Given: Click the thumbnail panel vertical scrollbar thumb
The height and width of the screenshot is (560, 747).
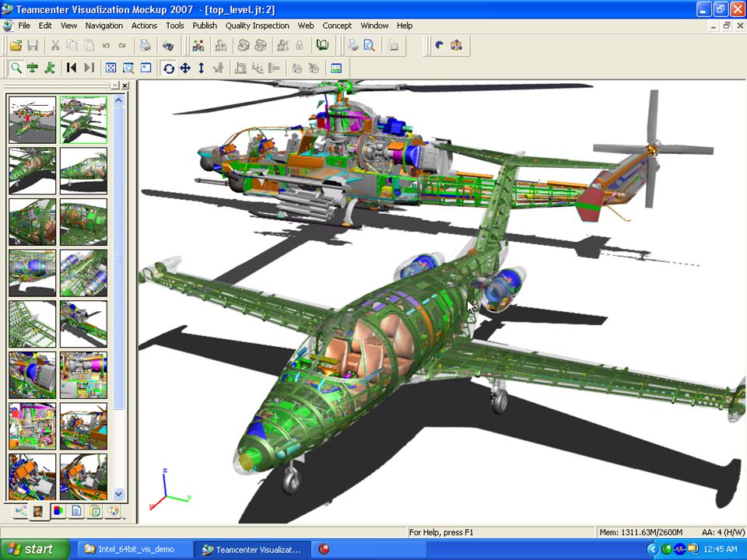Looking at the screenshot, I should 118,258.
